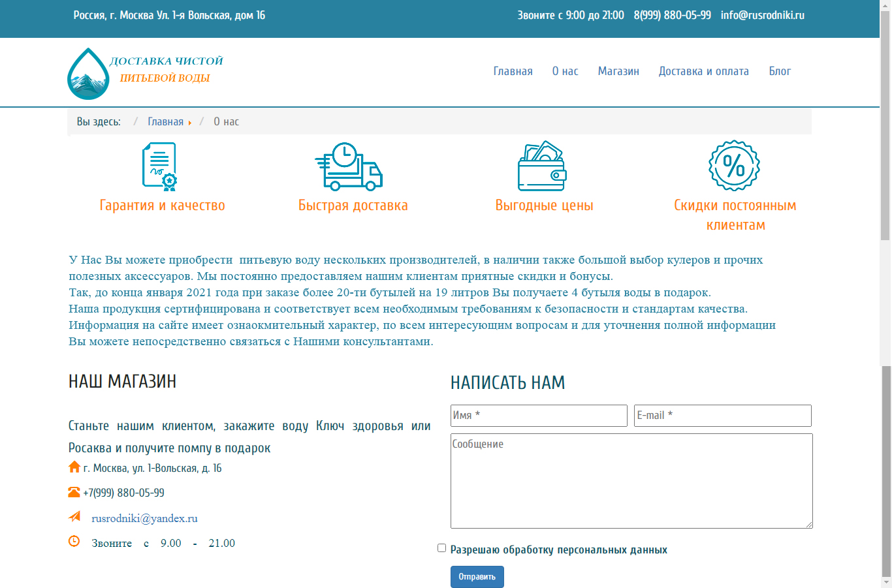Open the Главная menu item
Image resolution: width=892 pixels, height=588 pixels.
513,71
